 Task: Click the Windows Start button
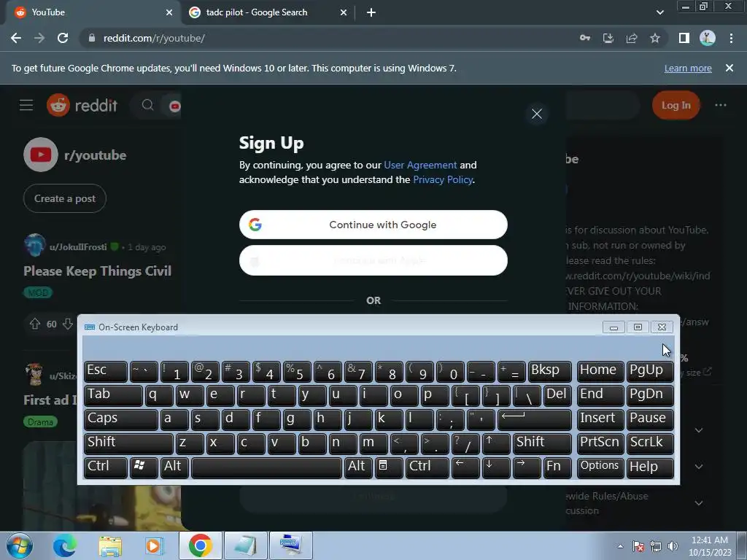click(x=19, y=545)
